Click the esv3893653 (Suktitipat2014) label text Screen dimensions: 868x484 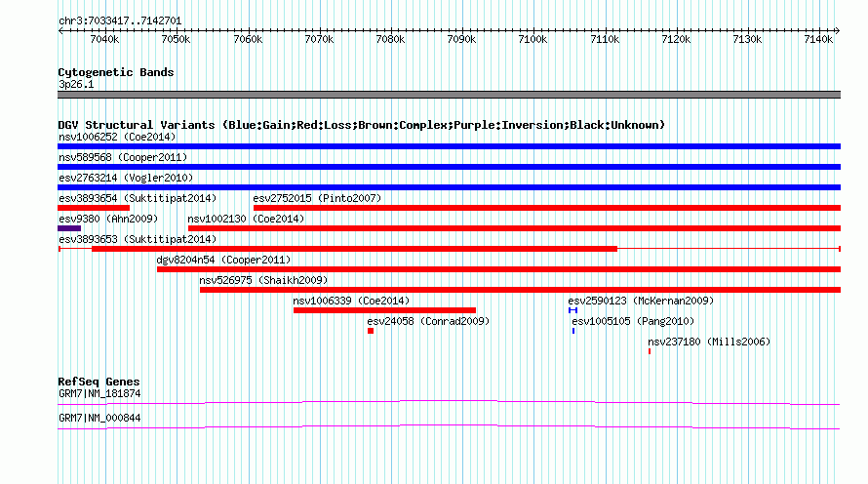click(x=138, y=239)
